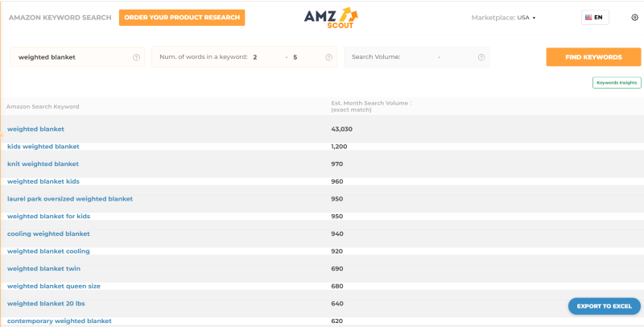Image resolution: width=644 pixels, height=327 pixels.
Task: Click the US flag EN language button
Action: click(x=595, y=17)
